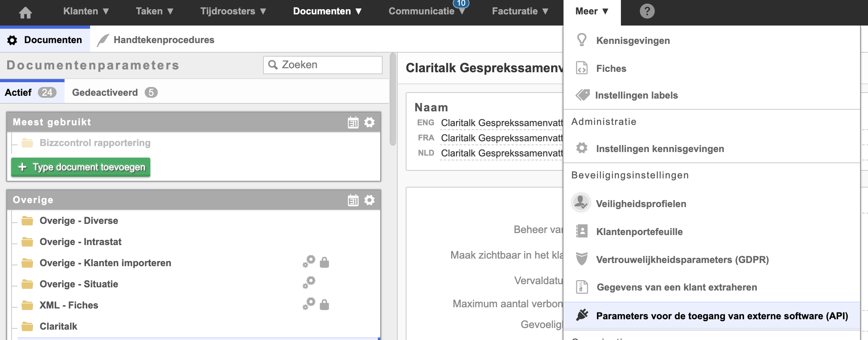Viewport: 868px width, 340px height.
Task: Click gear icon in Overige section header
Action: coord(369,200)
